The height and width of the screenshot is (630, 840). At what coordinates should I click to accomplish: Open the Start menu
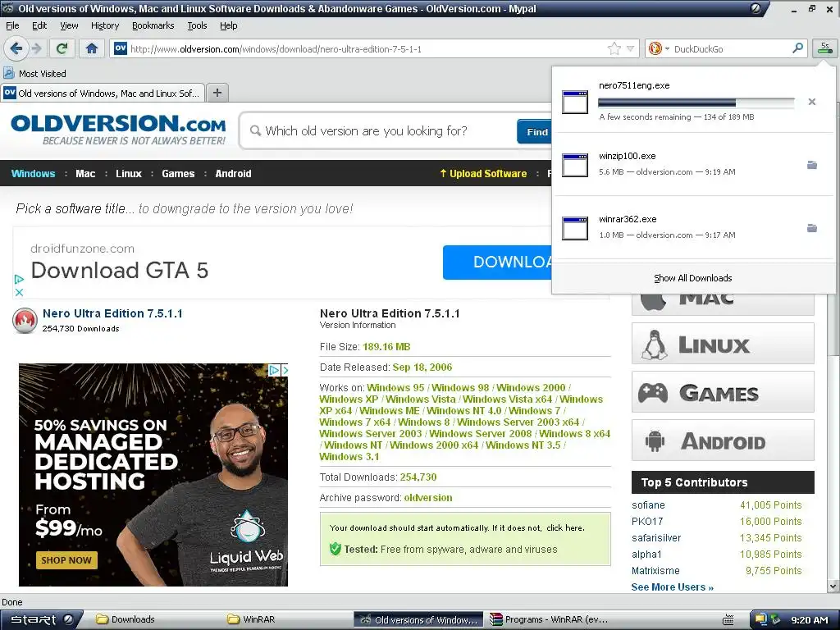(41, 620)
